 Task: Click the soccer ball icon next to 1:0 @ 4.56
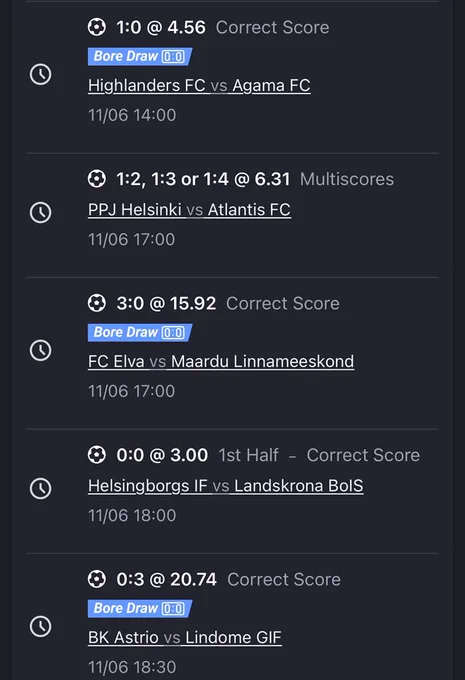[x=96, y=27]
